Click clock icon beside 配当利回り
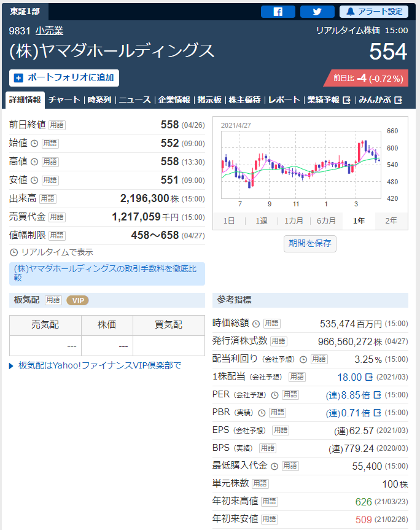Viewport: 420px width, 530px height. tap(303, 359)
